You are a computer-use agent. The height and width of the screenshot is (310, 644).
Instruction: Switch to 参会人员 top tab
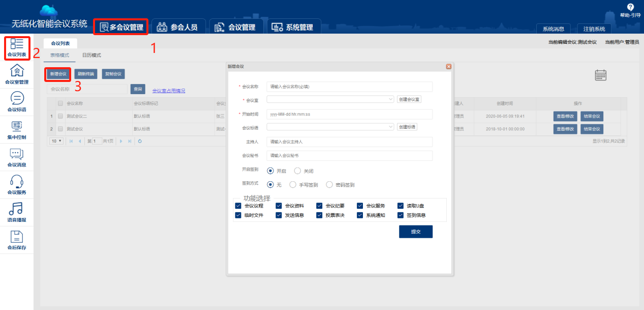[178, 27]
